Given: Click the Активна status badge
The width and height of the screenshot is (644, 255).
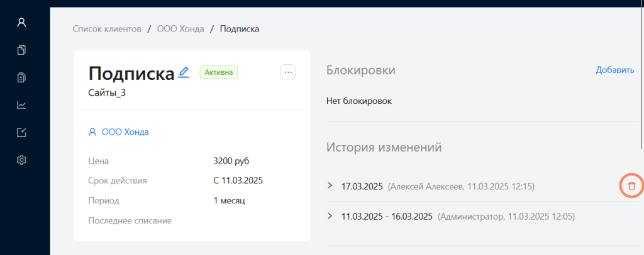Looking at the screenshot, I should (219, 72).
